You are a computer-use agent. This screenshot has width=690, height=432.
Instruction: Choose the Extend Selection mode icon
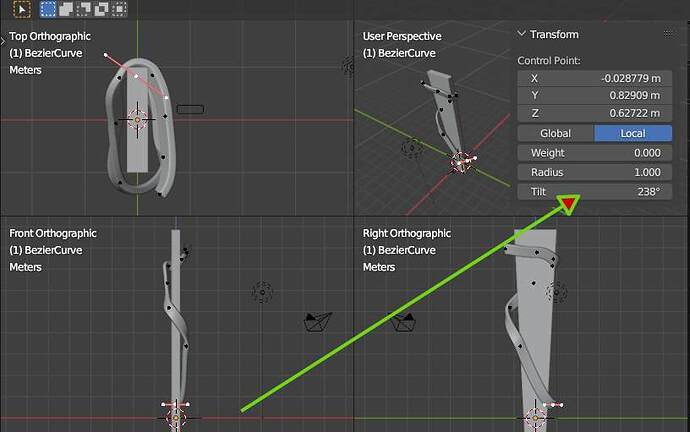point(66,9)
